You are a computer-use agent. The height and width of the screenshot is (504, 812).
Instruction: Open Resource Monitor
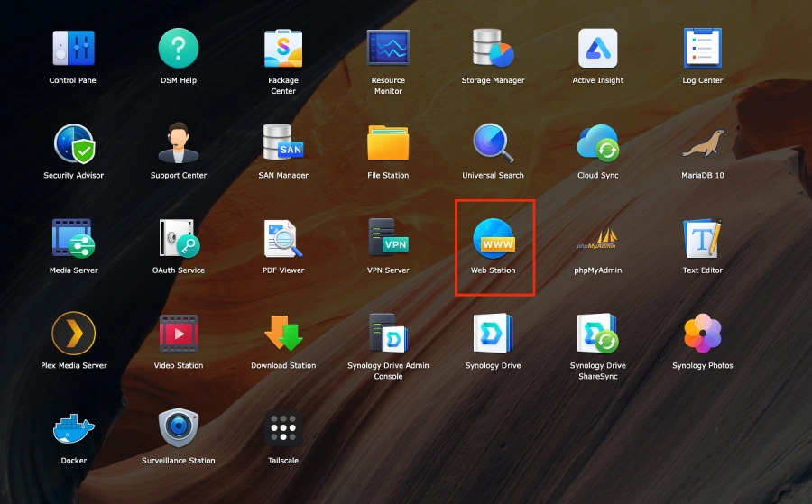coord(388,48)
